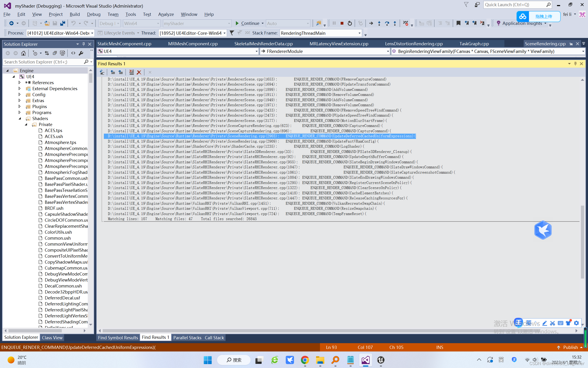
Task: Open the Win64 platform dropdown
Action: [x=141, y=23]
